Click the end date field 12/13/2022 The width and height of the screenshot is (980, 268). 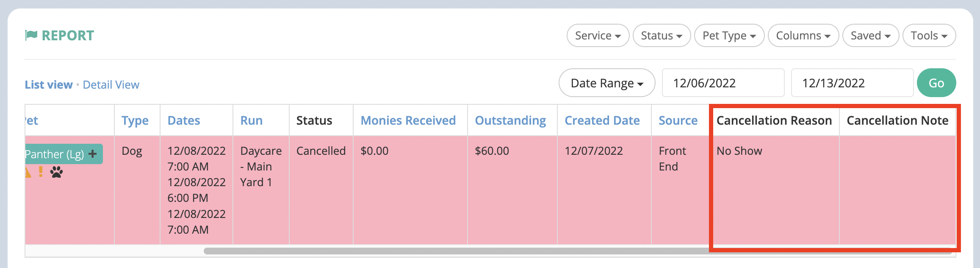[852, 83]
